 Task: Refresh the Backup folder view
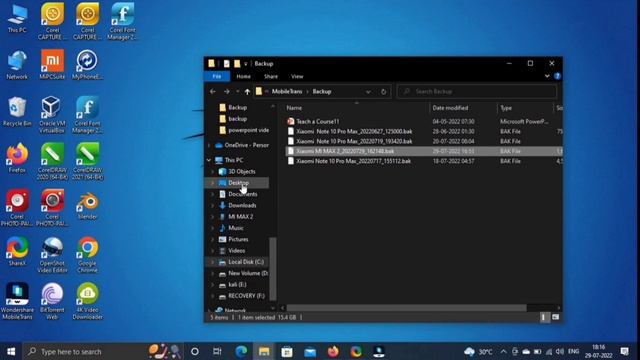383,91
